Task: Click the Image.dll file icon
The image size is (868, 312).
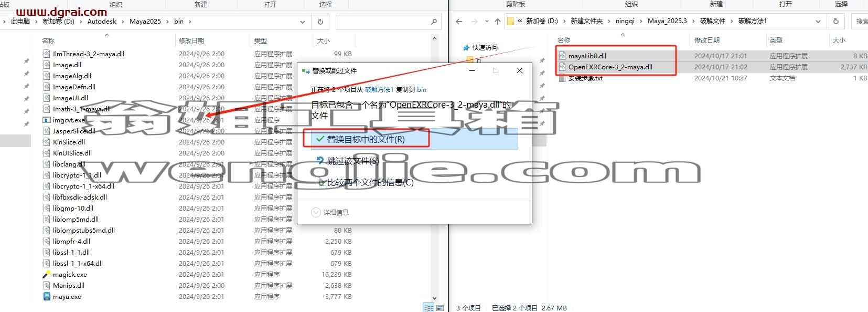Action: (47, 65)
